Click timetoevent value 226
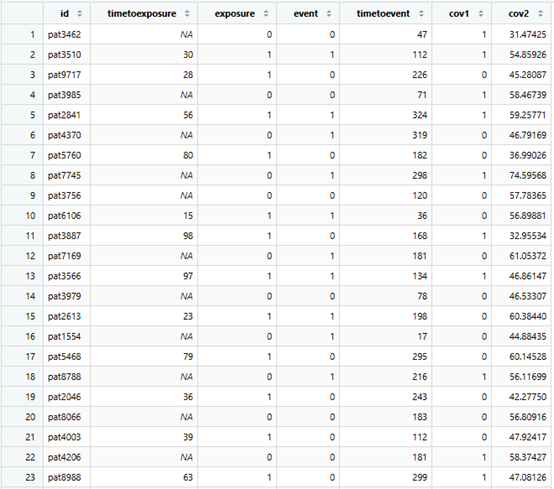This screenshot has height=489, width=554. 419,75
